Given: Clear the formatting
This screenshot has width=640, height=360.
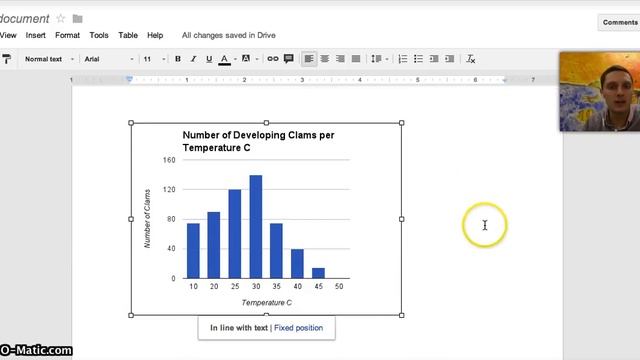Looking at the screenshot, I should [471, 59].
